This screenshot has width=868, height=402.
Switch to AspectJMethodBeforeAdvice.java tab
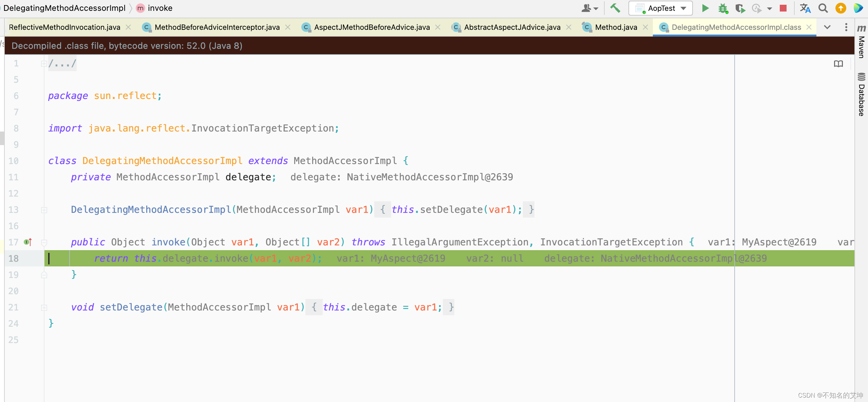(372, 27)
